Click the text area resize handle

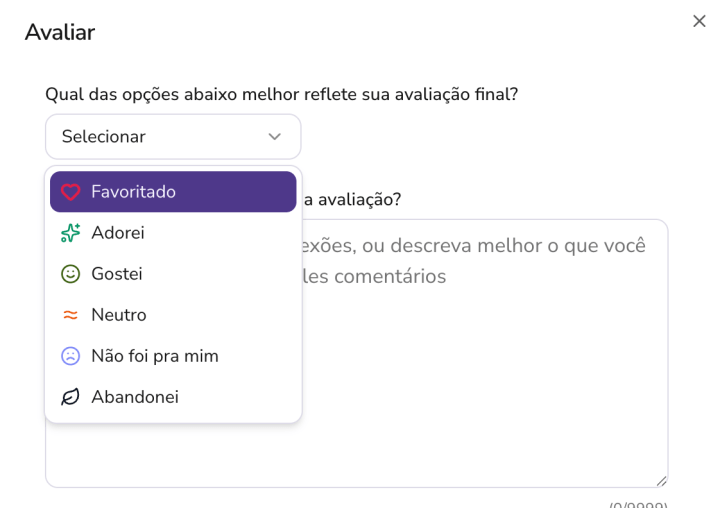[662, 481]
